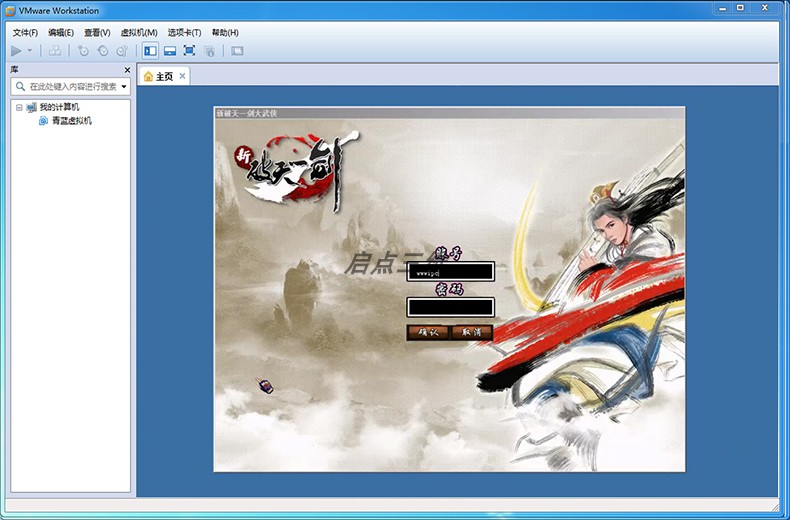The image size is (790, 520).
Task: Click the library search magnifier icon
Action: [x=20, y=87]
